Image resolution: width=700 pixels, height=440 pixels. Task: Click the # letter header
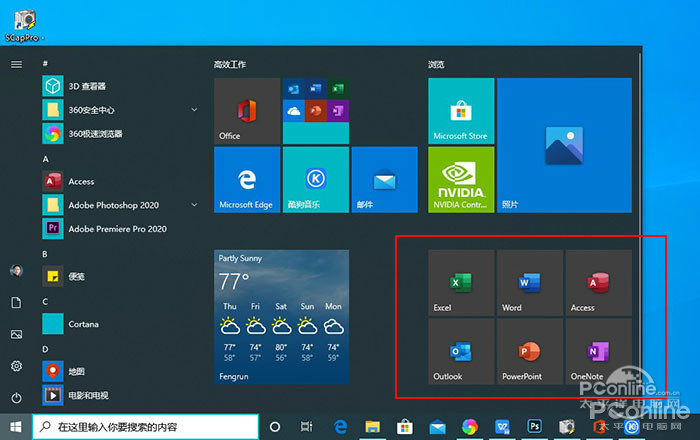tap(45, 64)
